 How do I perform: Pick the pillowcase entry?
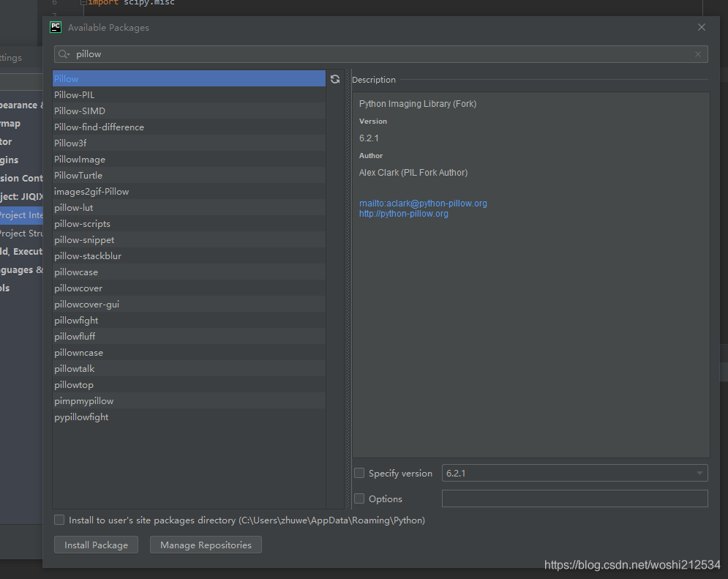click(189, 272)
